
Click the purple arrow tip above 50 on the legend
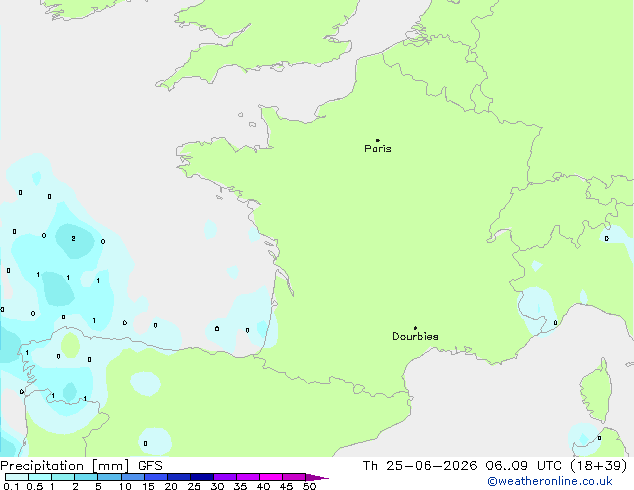tap(317, 477)
